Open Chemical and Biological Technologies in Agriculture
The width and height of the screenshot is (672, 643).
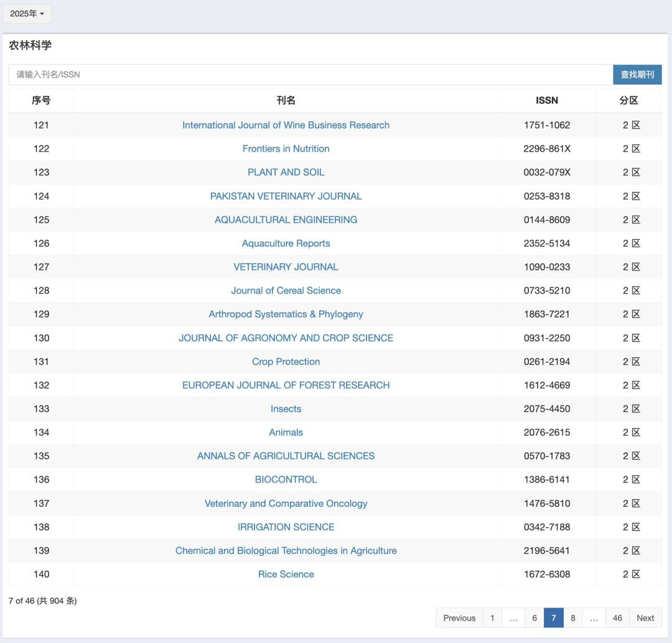coord(286,550)
